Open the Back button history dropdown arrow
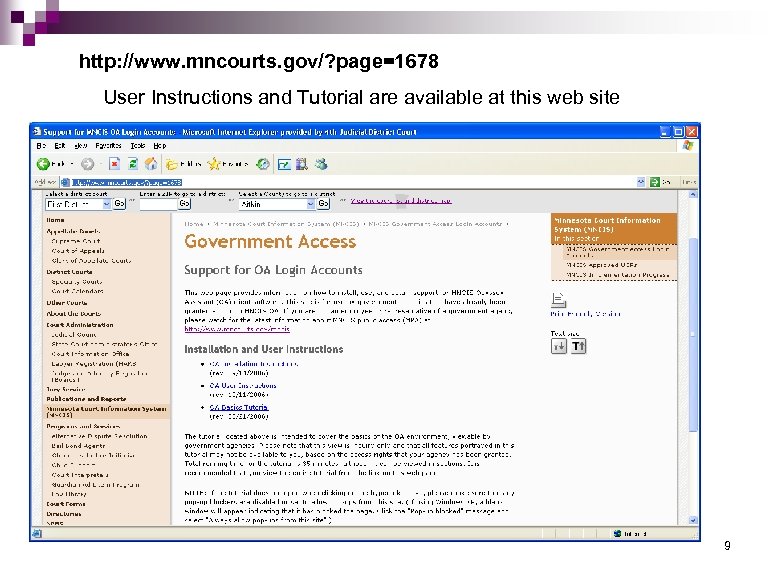Screen dimensions: 778x569 tap(71, 164)
